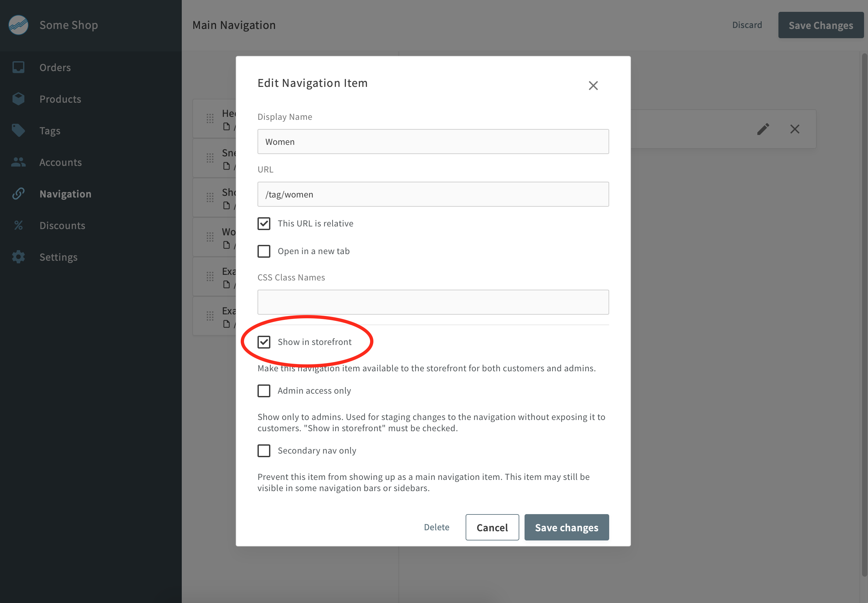Screen dimensions: 868x603
Task: Click the pencil edit icon
Action: [763, 129]
